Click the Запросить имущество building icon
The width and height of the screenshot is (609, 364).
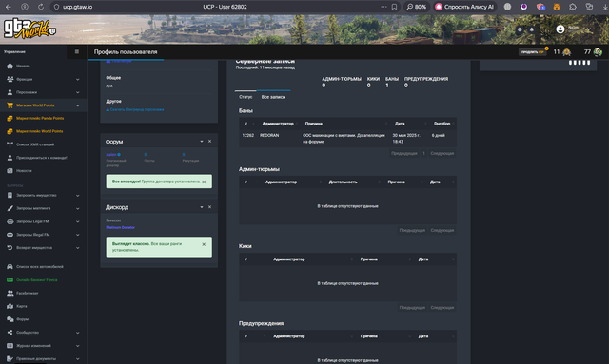pyautogui.click(x=10, y=195)
